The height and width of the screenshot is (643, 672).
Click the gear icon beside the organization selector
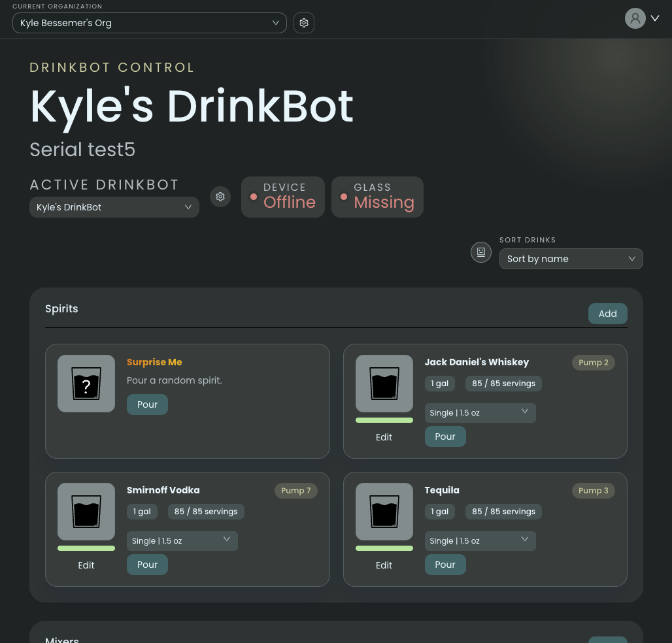pos(303,22)
